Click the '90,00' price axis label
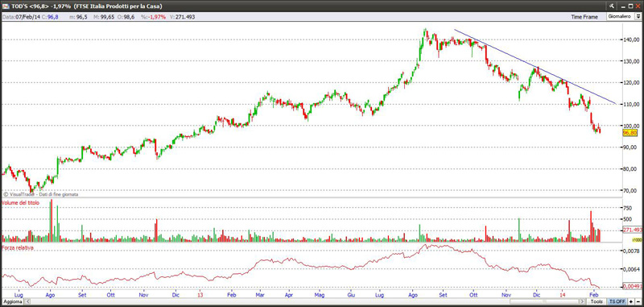 pyautogui.click(x=631, y=147)
